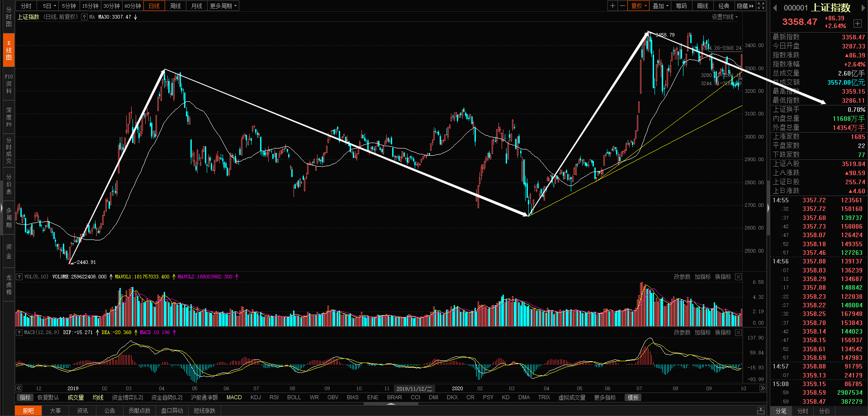Open help for MACD indicator question mark
868x416 pixels.
click(x=19, y=332)
